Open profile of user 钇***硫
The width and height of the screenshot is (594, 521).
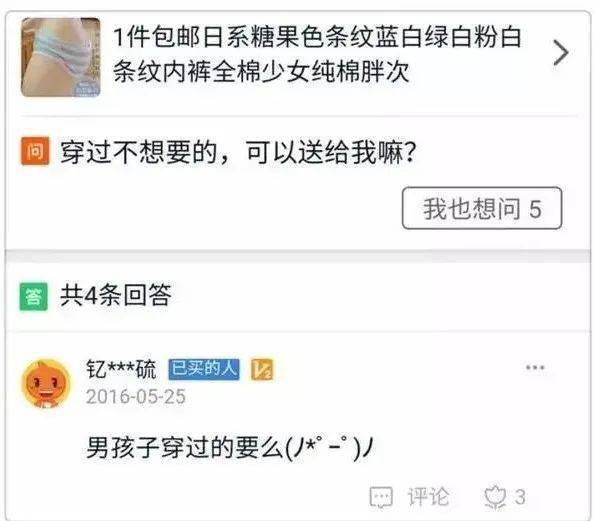tap(121, 369)
